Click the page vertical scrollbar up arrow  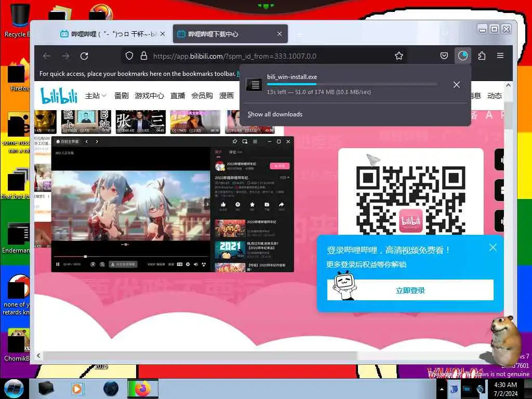(x=508, y=86)
